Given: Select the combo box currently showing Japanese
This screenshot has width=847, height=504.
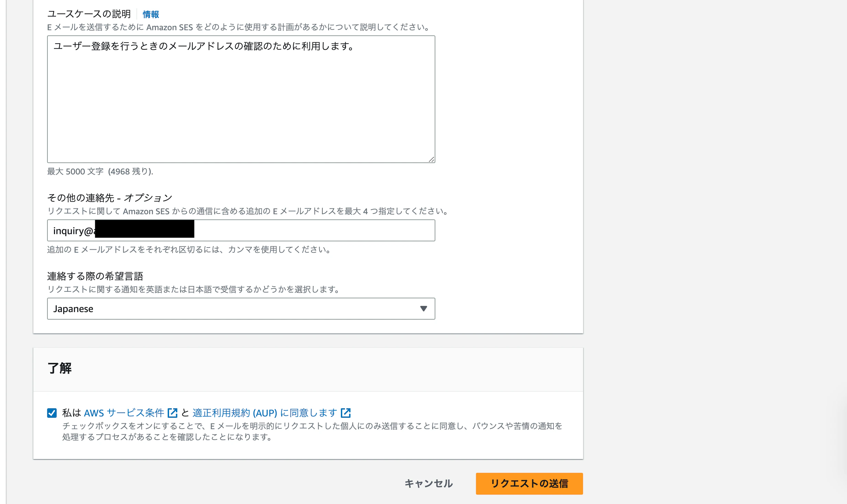Looking at the screenshot, I should coord(241,309).
